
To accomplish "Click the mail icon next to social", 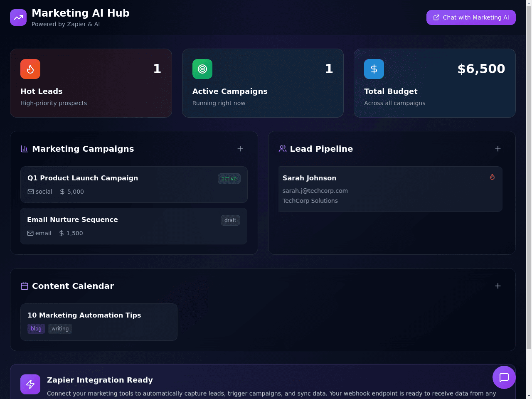I will pos(31,192).
